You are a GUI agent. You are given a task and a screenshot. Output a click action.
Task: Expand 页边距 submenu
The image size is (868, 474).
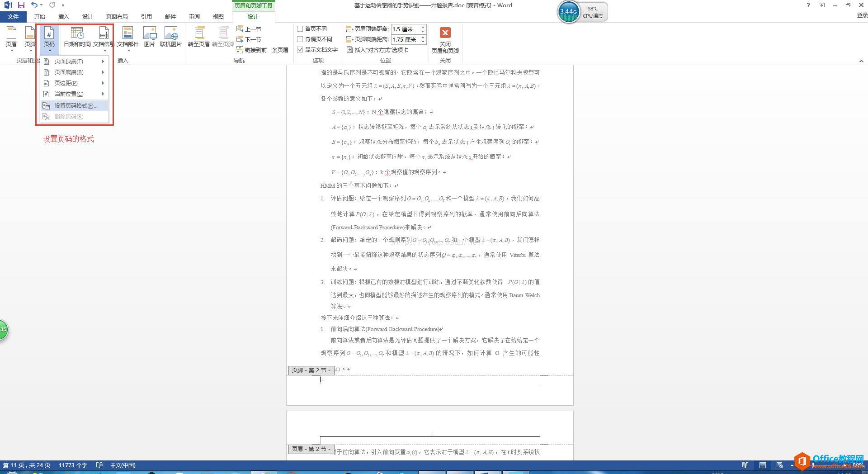pyautogui.click(x=75, y=83)
